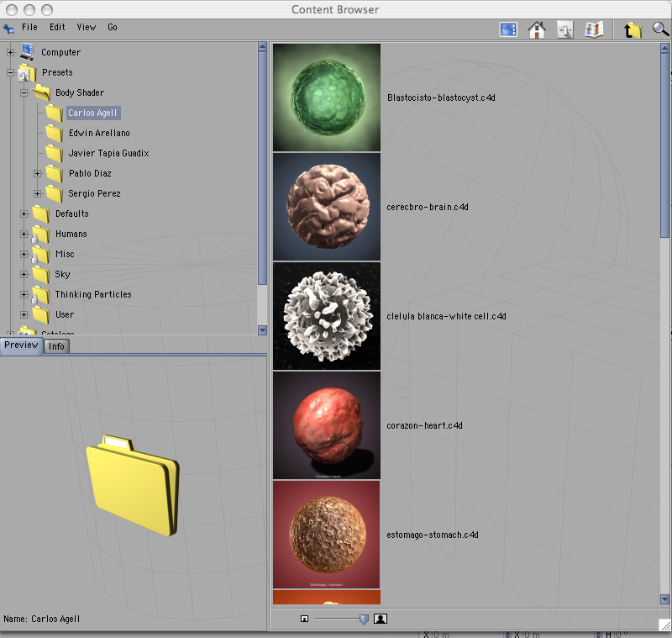Expand the User folder

click(x=24, y=314)
